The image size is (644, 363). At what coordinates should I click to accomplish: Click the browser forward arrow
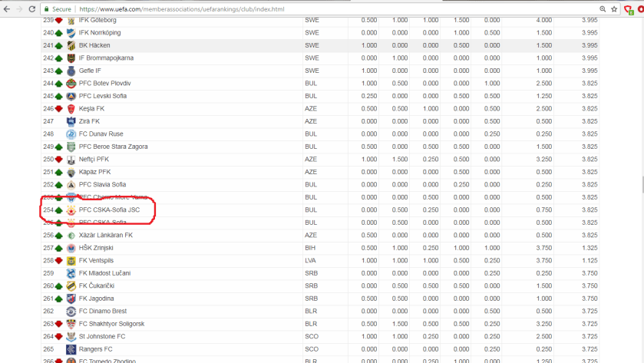click(x=19, y=8)
